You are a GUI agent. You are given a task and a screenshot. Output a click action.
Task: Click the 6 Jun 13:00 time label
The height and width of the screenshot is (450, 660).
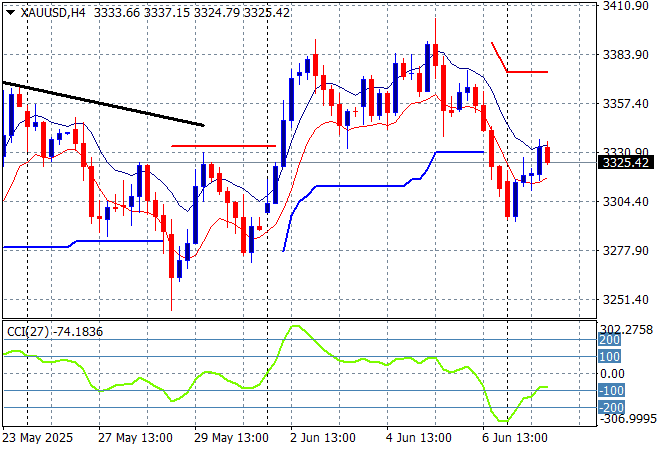pos(515,438)
